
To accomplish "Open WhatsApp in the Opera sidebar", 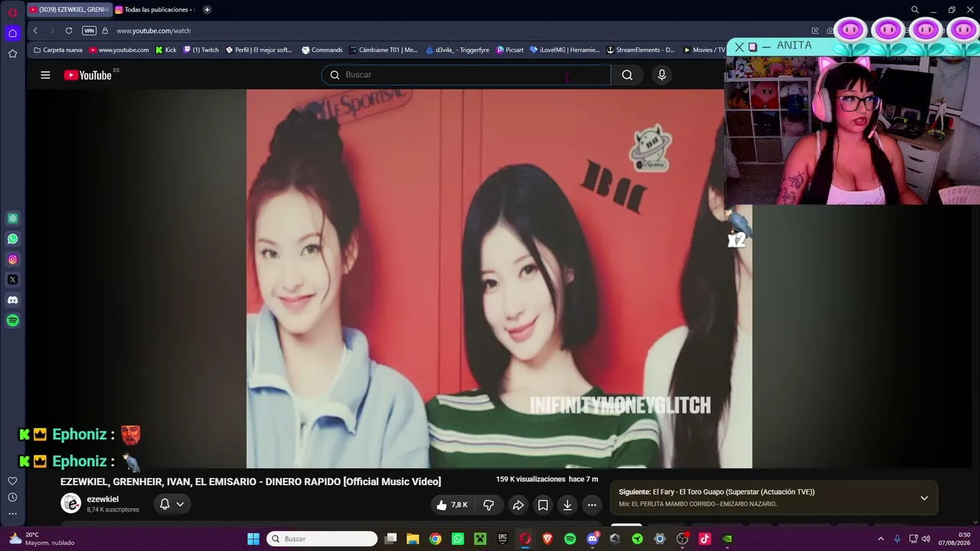I will coord(12,239).
